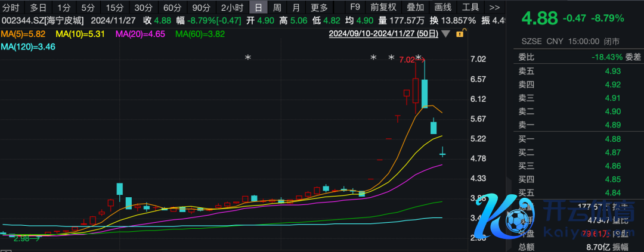Toggle the MA(120) indicator label
This screenshot has width=644, height=252.
point(27,46)
